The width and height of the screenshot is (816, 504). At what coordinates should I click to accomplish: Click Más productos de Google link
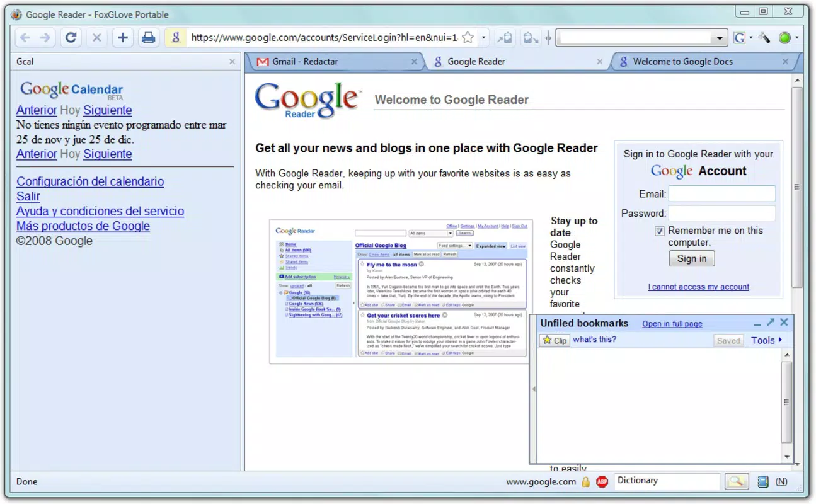pyautogui.click(x=83, y=226)
